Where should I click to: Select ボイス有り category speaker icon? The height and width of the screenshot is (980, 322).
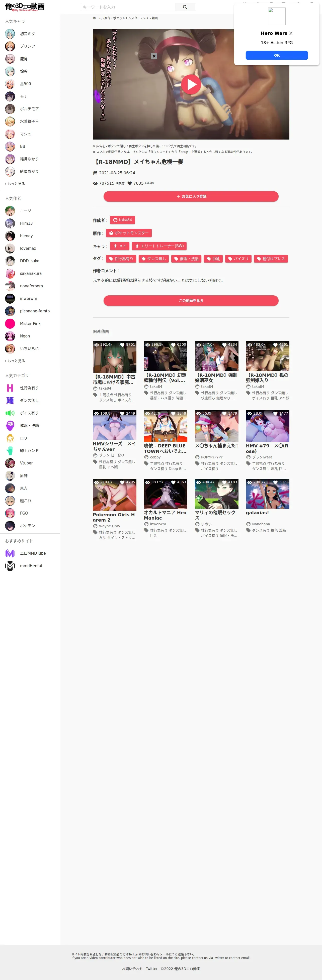coord(10,413)
